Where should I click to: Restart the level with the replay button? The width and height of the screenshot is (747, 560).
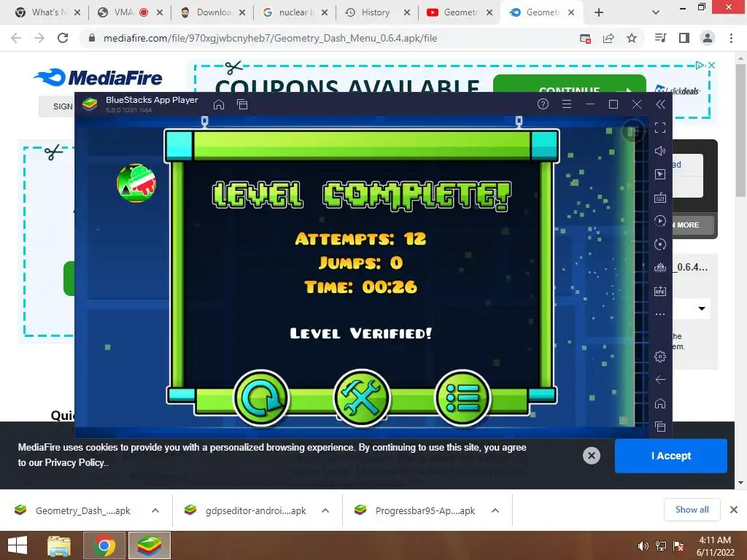261,397
